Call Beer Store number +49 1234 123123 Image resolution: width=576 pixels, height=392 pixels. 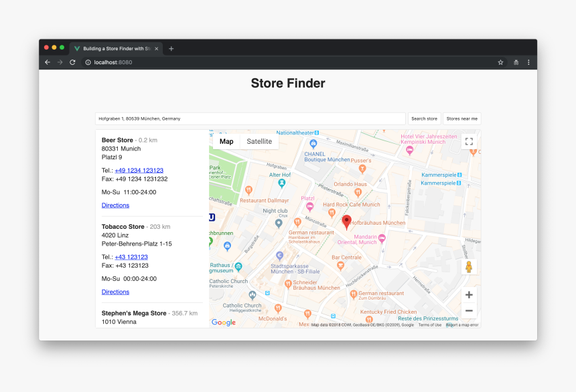pos(139,171)
